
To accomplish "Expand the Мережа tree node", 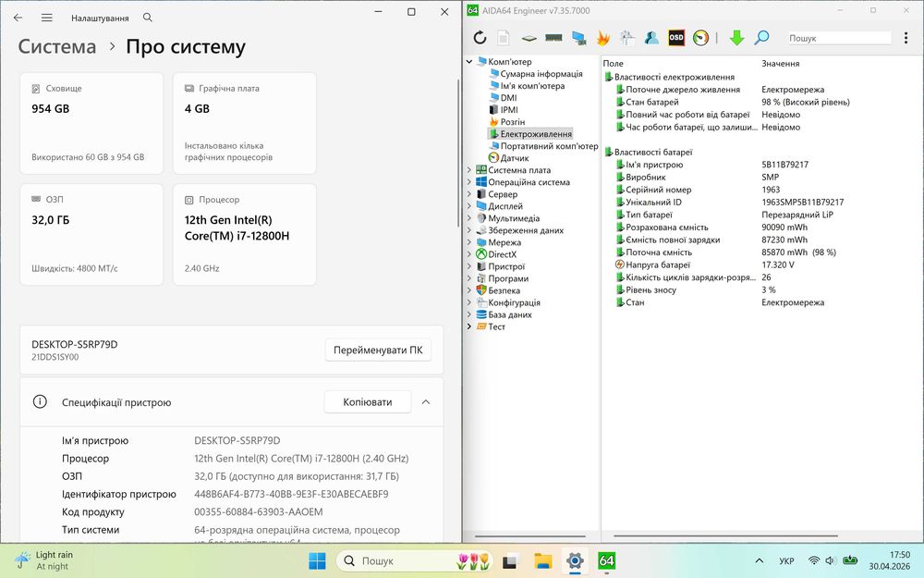I will [469, 242].
